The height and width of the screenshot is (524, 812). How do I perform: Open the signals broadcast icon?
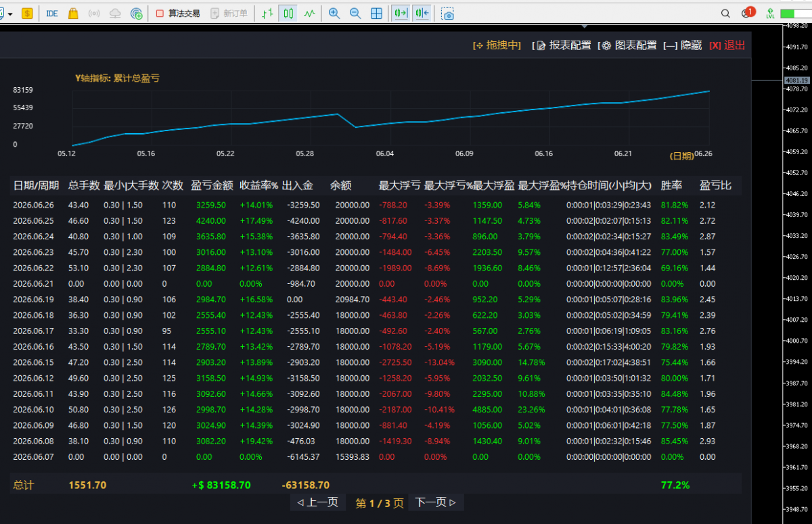coord(94,13)
